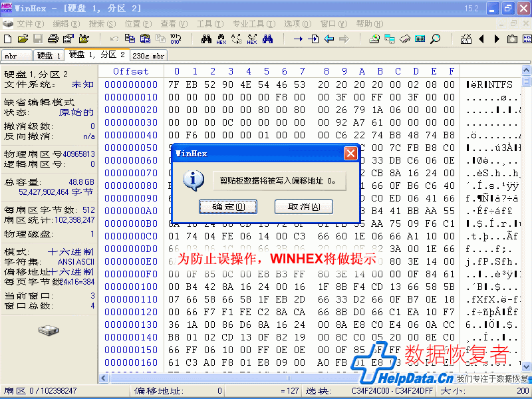Open the 选项(O) menu
This screenshot has width=532, height=399.
(297, 24)
